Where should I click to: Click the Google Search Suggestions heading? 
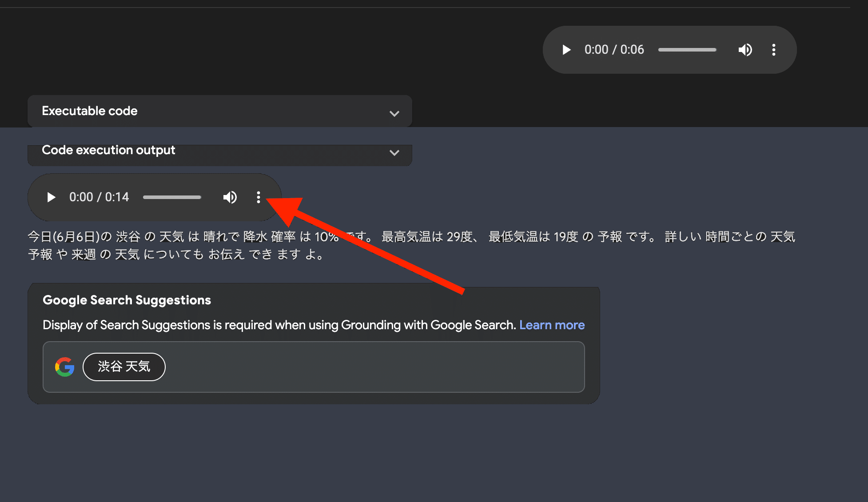click(127, 300)
